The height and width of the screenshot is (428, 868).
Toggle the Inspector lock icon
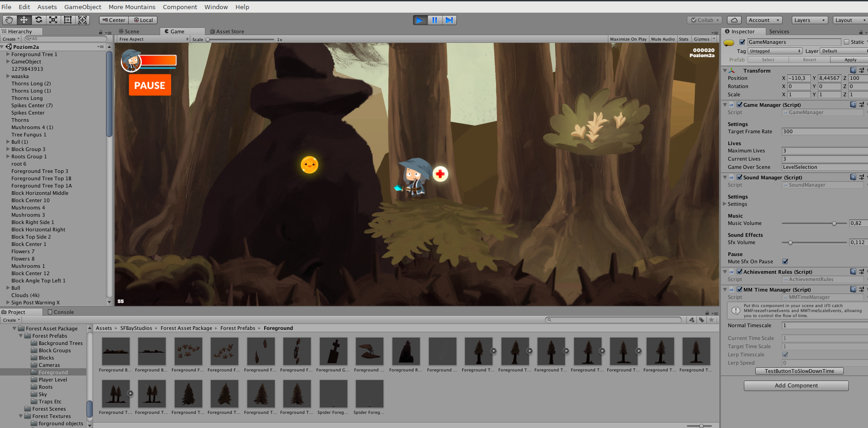coord(861,32)
